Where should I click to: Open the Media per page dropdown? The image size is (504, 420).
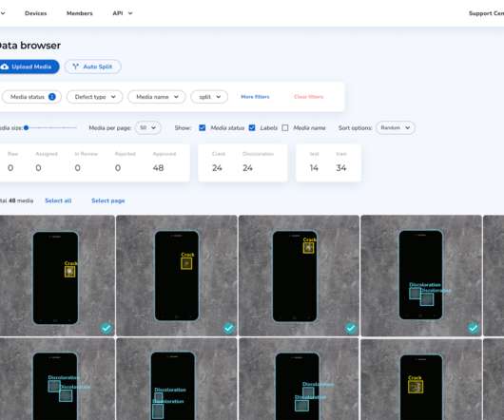[147, 127]
